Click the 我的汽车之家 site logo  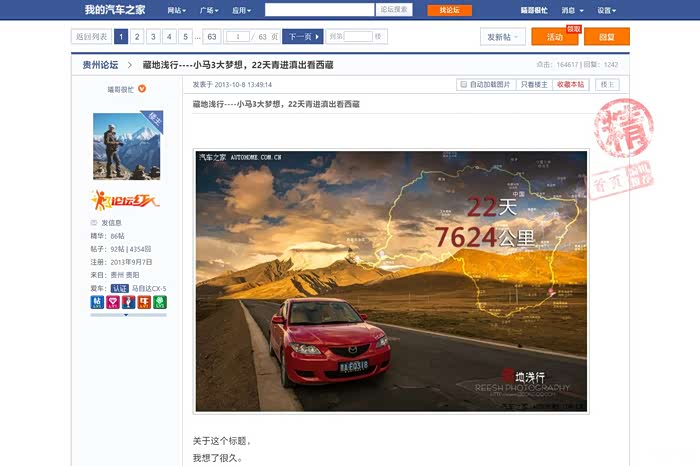click(115, 10)
